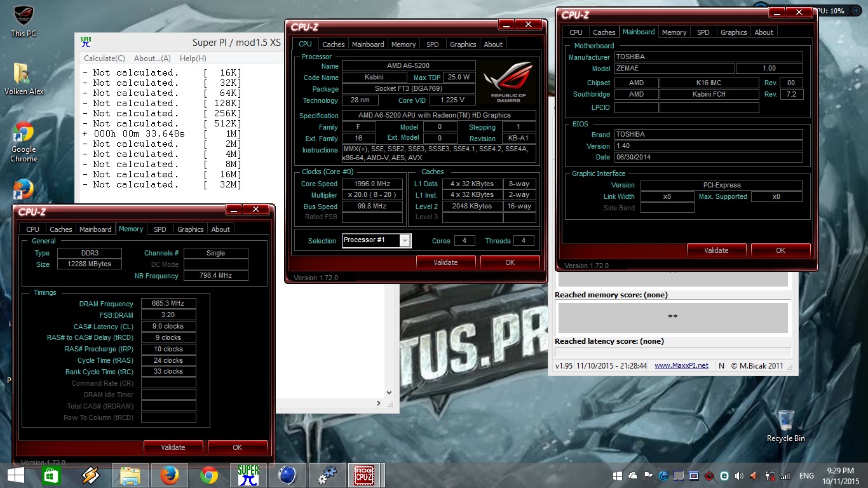Open white speaker volume tray icon
868x488 pixels.
[x=739, y=476]
